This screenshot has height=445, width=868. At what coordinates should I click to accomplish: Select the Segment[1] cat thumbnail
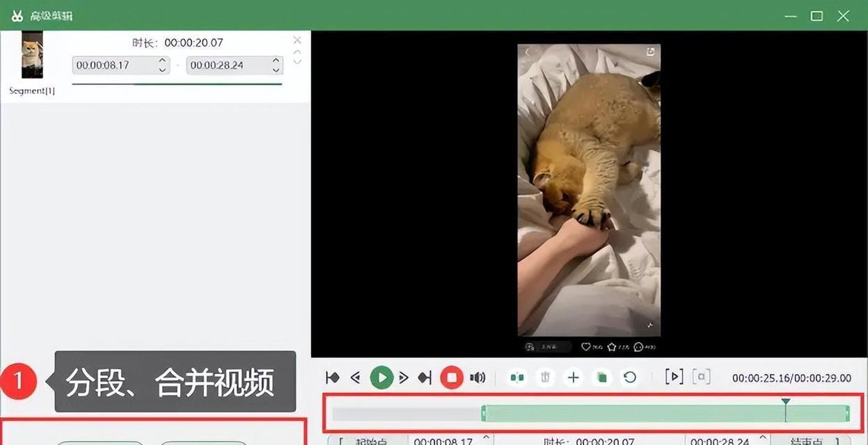[x=32, y=56]
